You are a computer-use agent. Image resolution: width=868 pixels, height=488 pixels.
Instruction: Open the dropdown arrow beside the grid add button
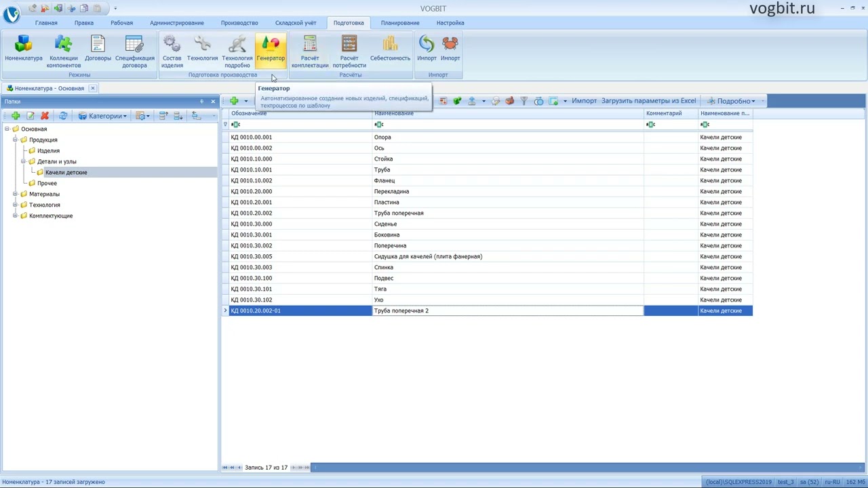[245, 101]
